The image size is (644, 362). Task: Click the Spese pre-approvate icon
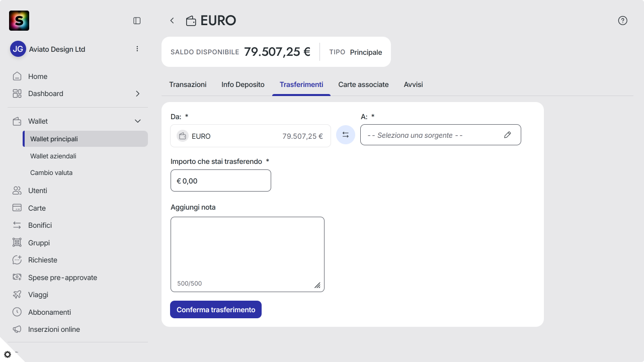pyautogui.click(x=17, y=278)
